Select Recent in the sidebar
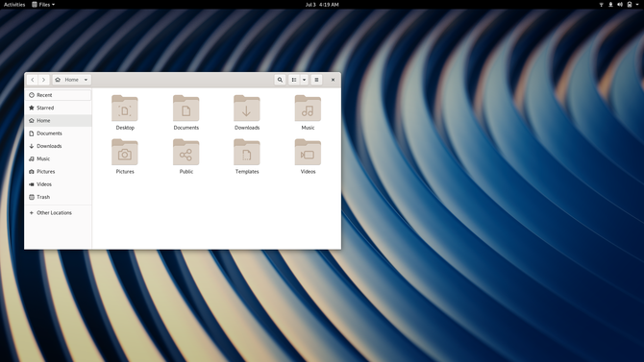644x362 pixels. (x=58, y=95)
